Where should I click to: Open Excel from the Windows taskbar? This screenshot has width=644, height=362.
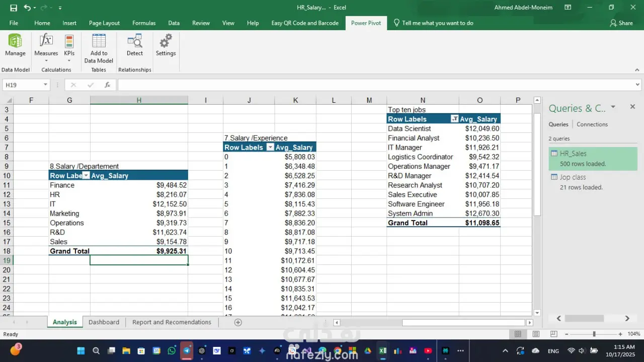tap(382, 351)
